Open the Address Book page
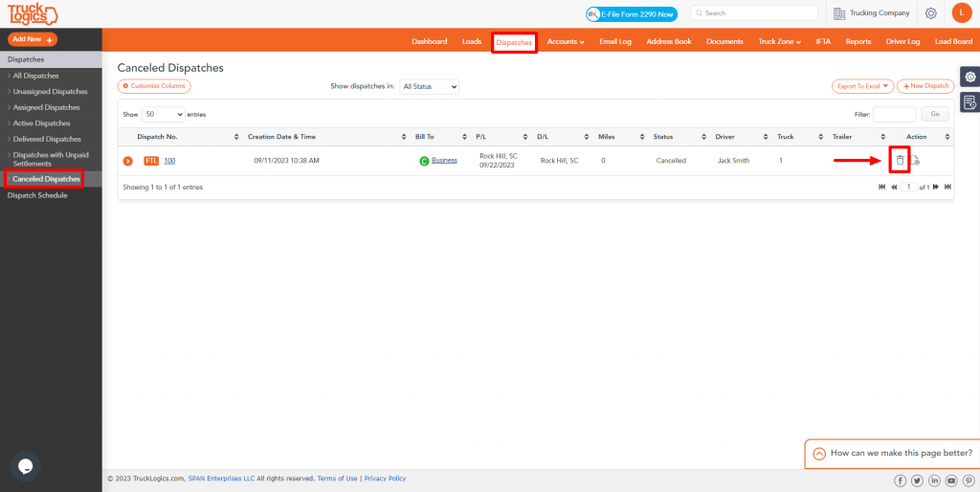Image resolution: width=980 pixels, height=492 pixels. [x=669, y=42]
